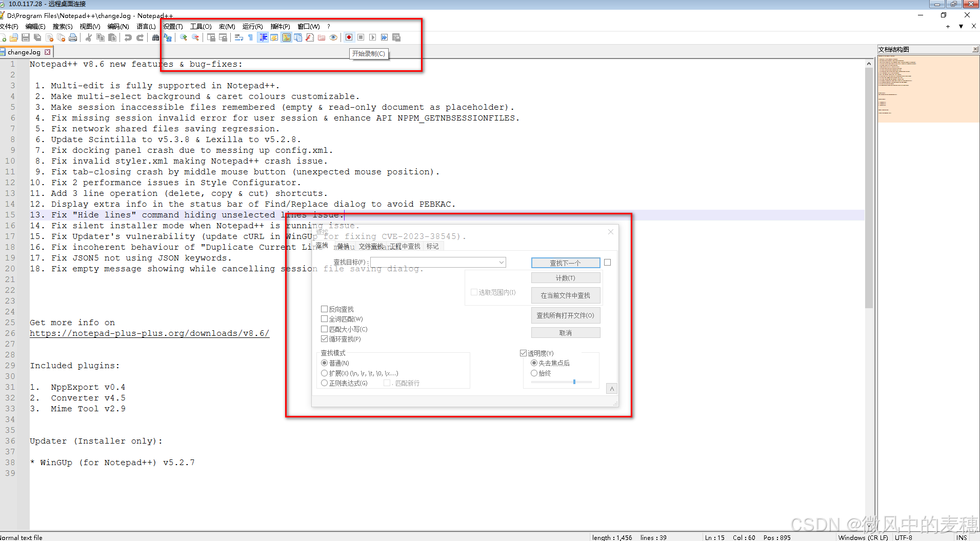
Task: Open the notepad-plus-plus.org downloads link
Action: (149, 333)
